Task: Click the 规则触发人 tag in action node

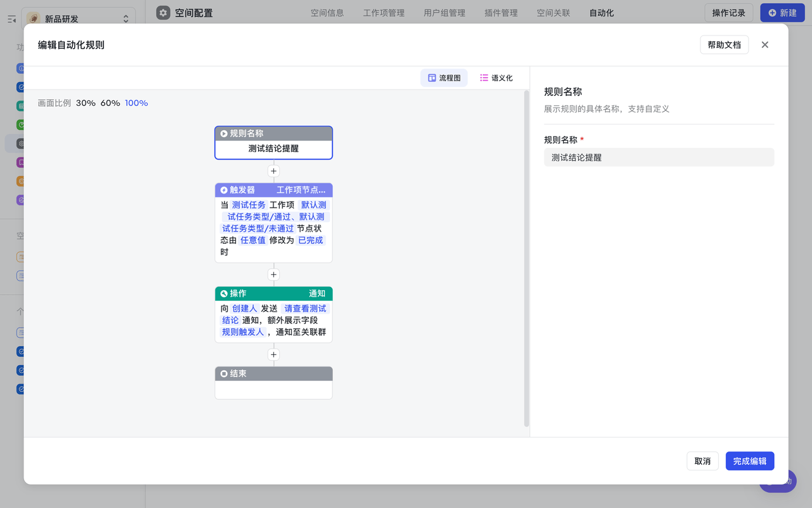Action: coord(243,332)
